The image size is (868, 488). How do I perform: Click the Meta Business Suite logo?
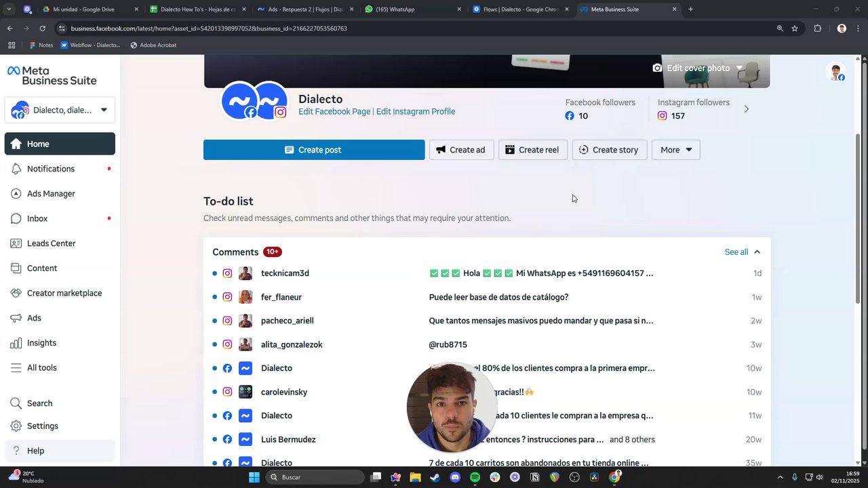52,75
